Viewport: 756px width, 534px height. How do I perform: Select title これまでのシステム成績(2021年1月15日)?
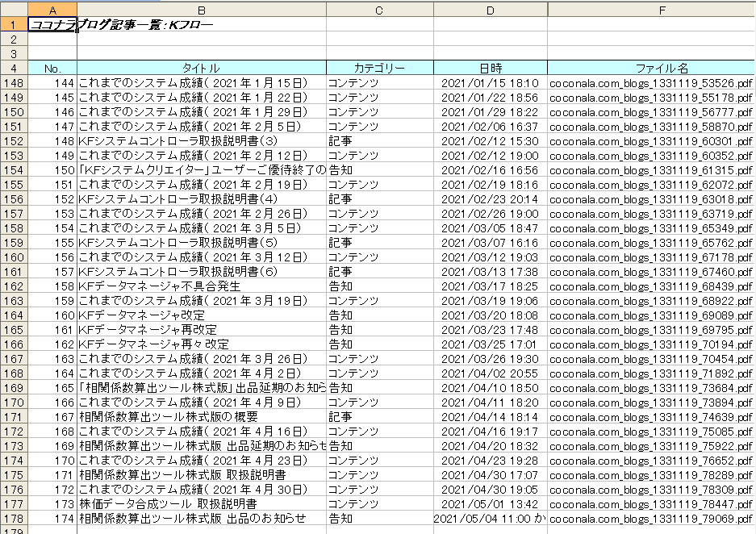coord(202,83)
